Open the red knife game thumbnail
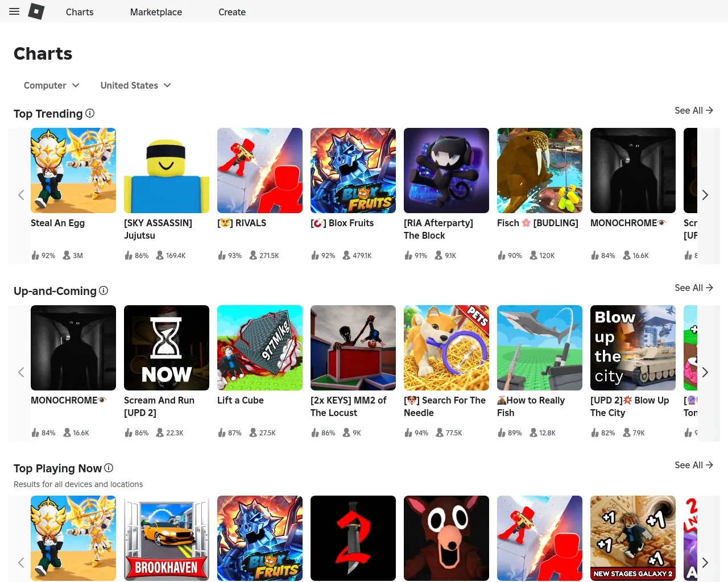Viewport: 728px width, 582px height. (x=353, y=538)
